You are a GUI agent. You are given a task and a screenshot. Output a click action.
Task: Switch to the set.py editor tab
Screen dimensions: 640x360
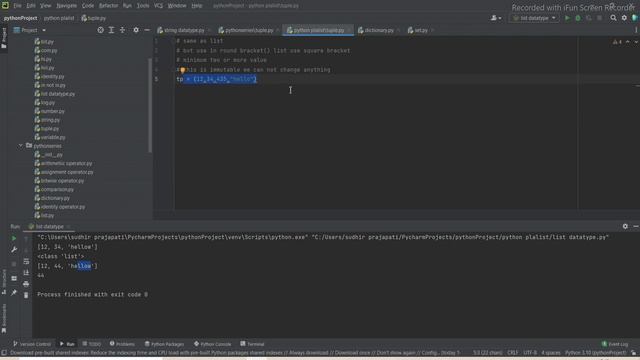[420, 30]
